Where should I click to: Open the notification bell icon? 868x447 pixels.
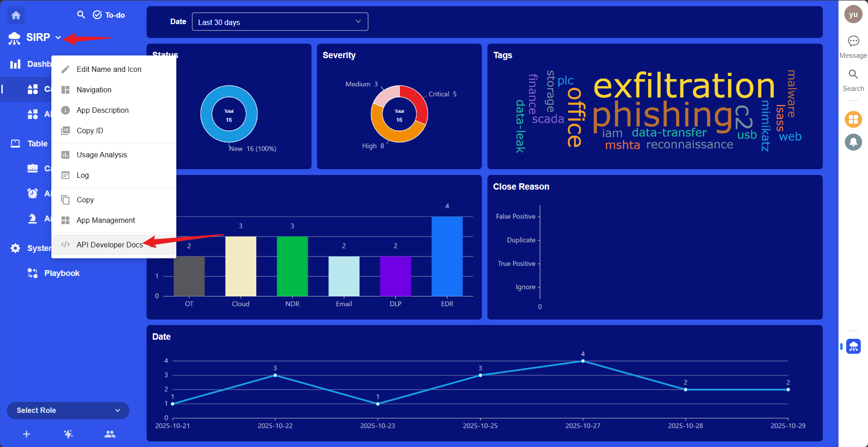(x=853, y=142)
